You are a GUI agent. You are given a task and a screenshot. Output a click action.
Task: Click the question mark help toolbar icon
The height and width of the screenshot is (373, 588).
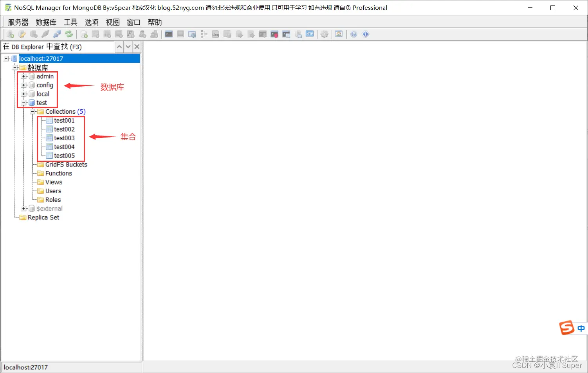354,34
